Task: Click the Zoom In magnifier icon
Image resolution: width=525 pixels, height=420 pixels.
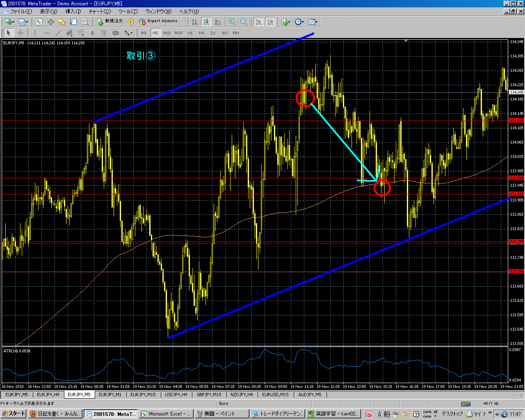Action: [232, 22]
